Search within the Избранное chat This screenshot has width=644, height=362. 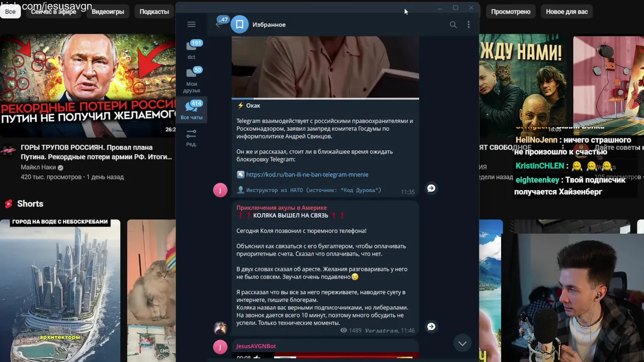click(x=453, y=24)
